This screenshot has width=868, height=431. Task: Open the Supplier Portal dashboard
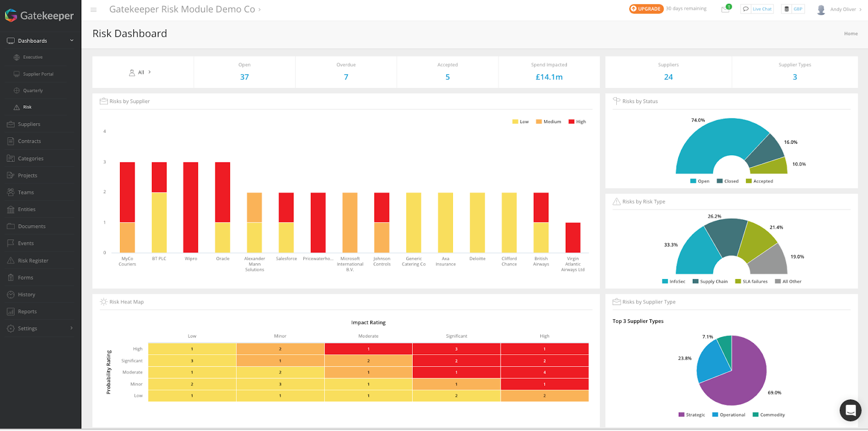coord(38,74)
